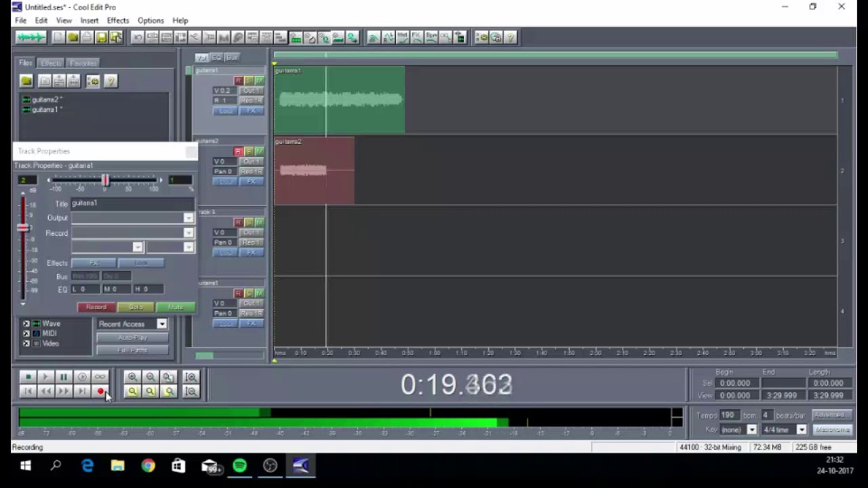
Task: Click the Tempo field showing 190
Action: (728, 415)
